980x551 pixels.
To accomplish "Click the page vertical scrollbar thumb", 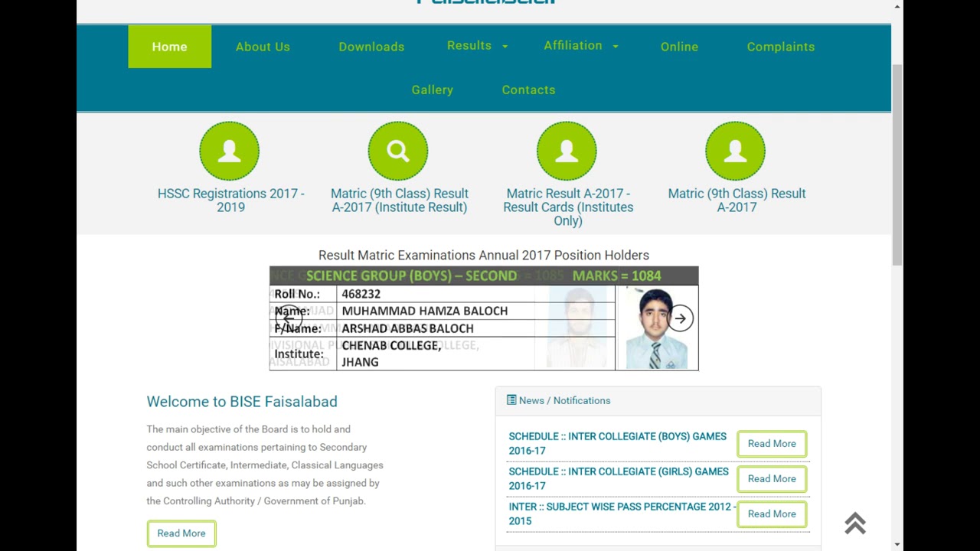I will pyautogui.click(x=897, y=165).
